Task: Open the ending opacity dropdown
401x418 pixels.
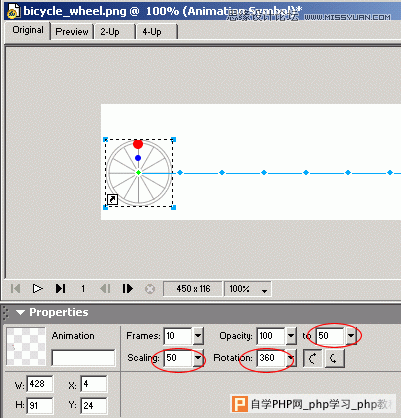Action: point(351,336)
